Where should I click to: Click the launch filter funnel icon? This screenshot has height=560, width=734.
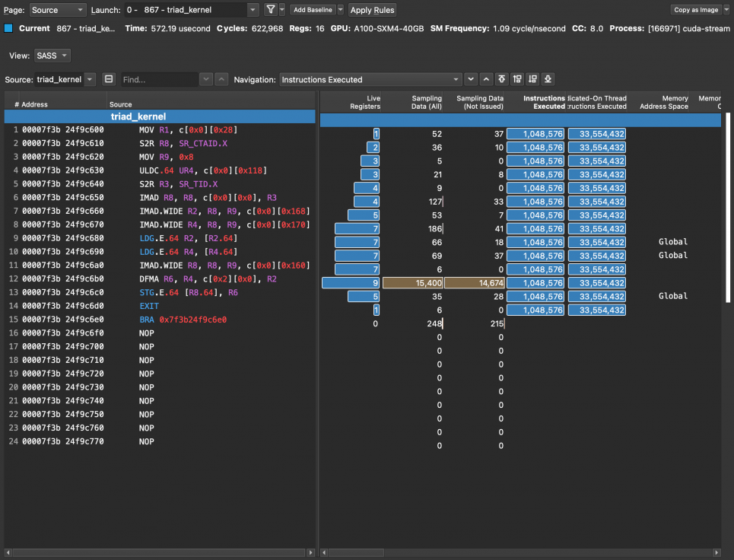pyautogui.click(x=271, y=10)
